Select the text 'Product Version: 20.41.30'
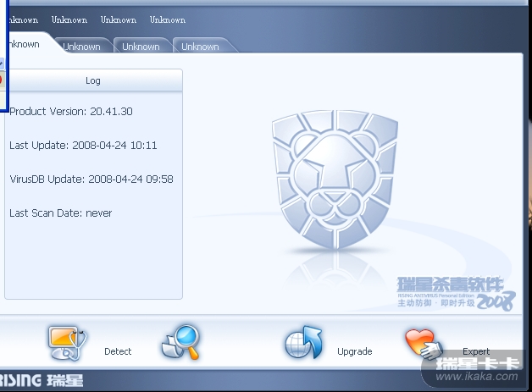This screenshot has width=532, height=392. pos(71,112)
